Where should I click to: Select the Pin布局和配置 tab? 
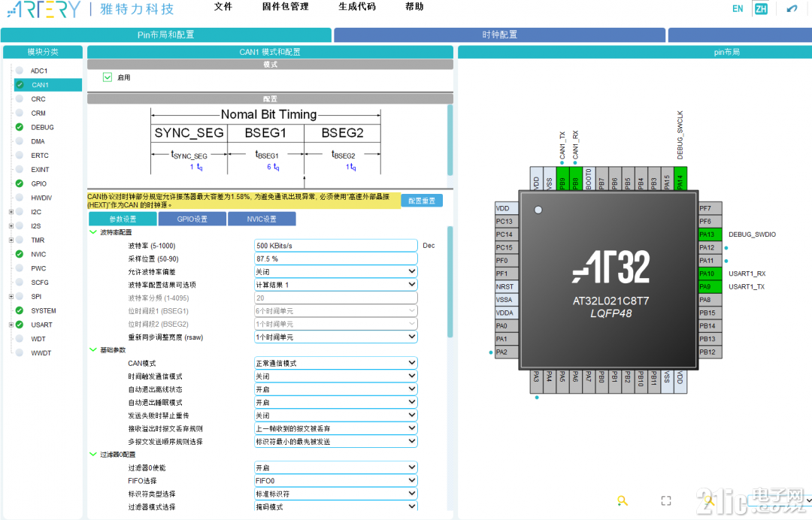pyautogui.click(x=165, y=35)
